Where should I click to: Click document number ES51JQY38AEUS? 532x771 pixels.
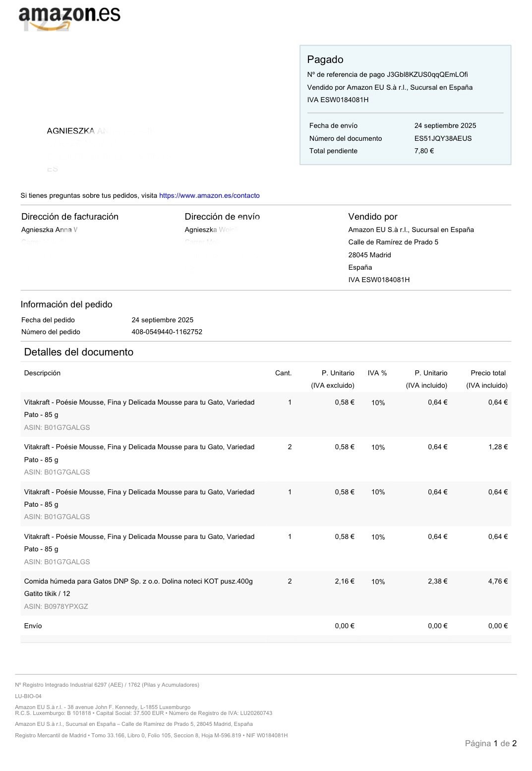coord(443,138)
